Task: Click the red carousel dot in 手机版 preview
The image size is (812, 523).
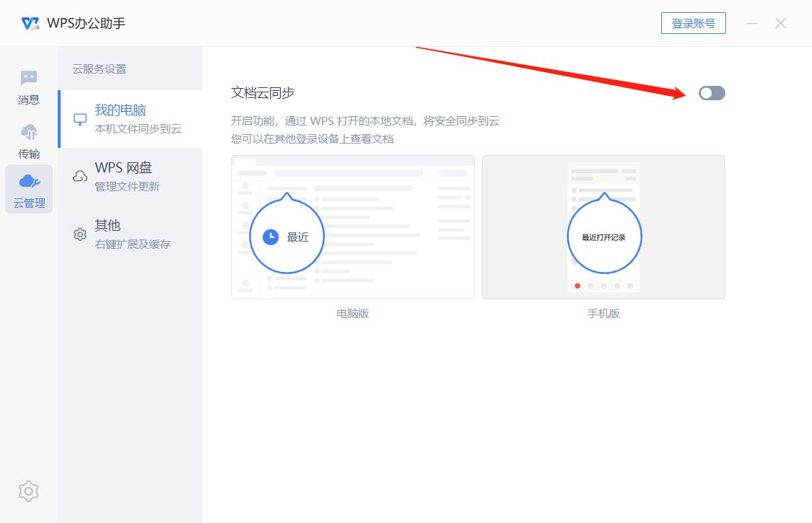Action: tap(577, 286)
